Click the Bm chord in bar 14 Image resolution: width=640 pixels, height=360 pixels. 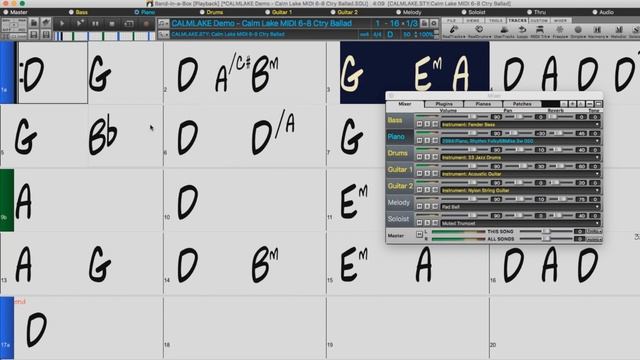264,264
